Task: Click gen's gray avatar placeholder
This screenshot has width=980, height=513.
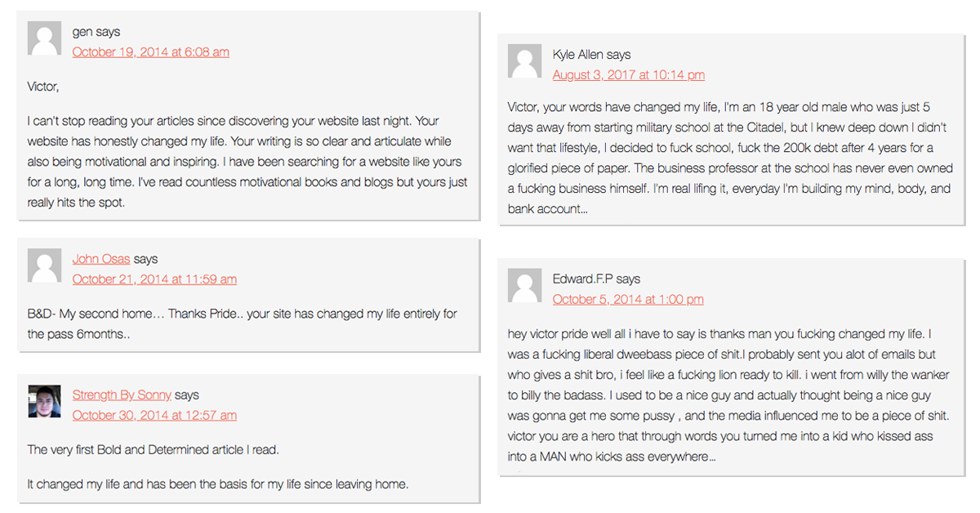Action: tap(44, 39)
